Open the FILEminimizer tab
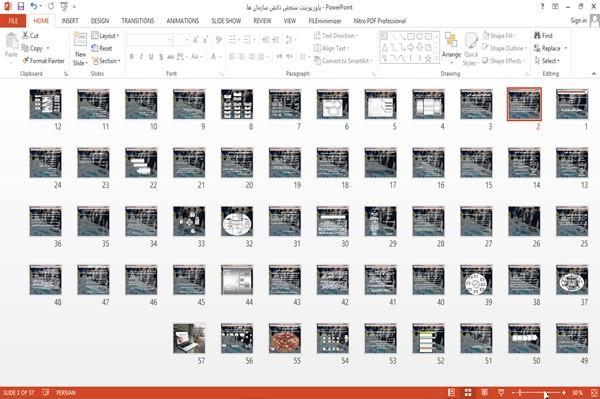This screenshot has width=600, height=399. [x=325, y=21]
